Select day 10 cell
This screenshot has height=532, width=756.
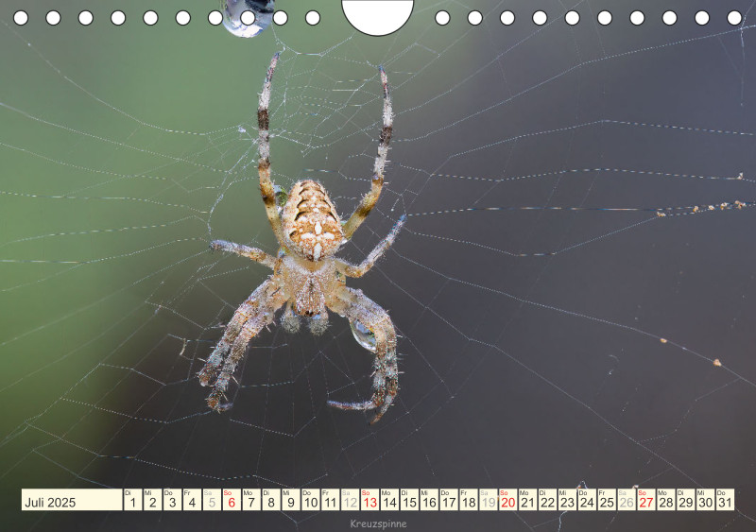(311, 500)
